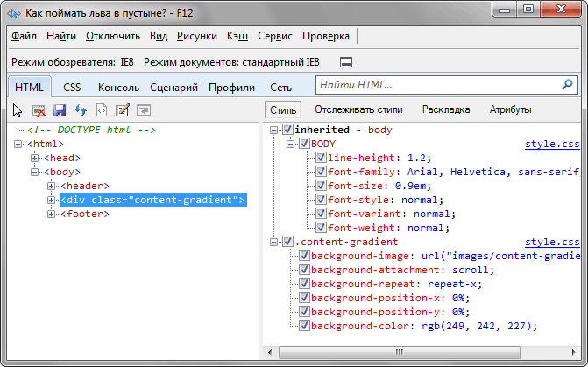Viewport: 588px width, 367px height.
Task: Collapse the .content-gradient style rule
Action: (274, 242)
